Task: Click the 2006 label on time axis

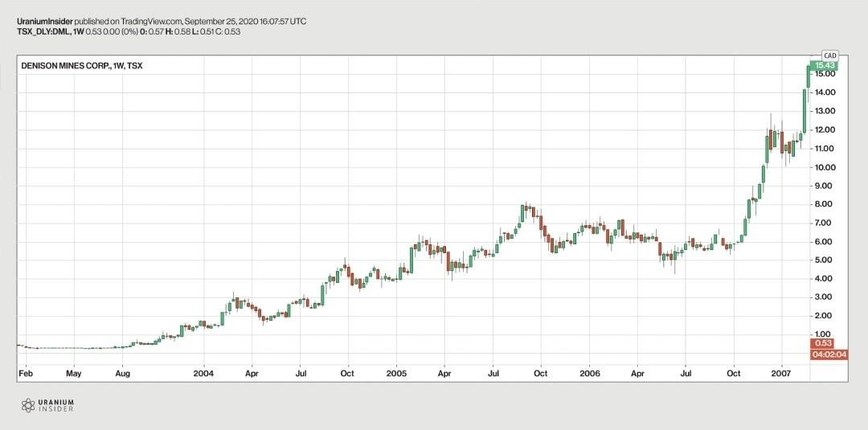Action: tap(590, 374)
